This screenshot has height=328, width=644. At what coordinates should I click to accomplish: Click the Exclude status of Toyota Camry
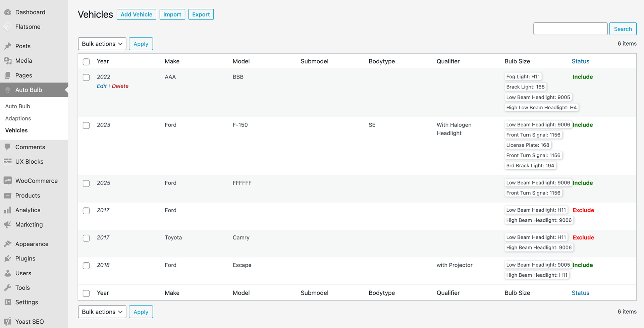coord(583,237)
